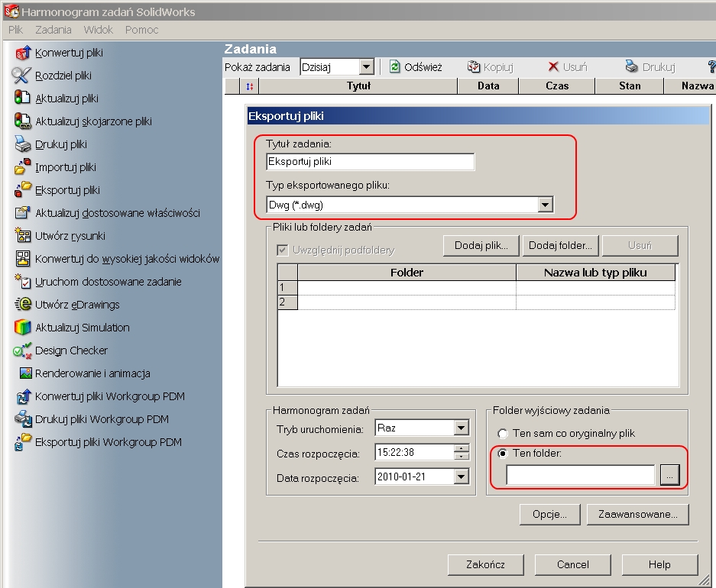
Task: Open the Tryb uruchomienia dropdown
Action: coord(462,428)
